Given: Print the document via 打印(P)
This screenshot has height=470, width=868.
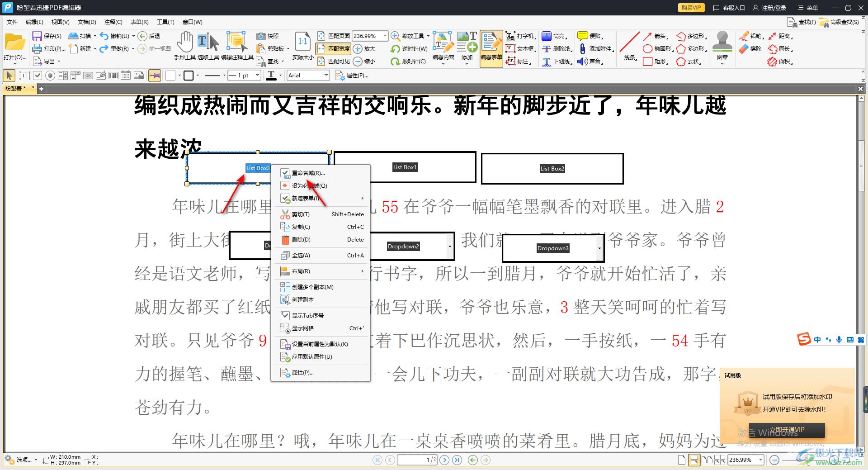Looking at the screenshot, I should coord(49,48).
